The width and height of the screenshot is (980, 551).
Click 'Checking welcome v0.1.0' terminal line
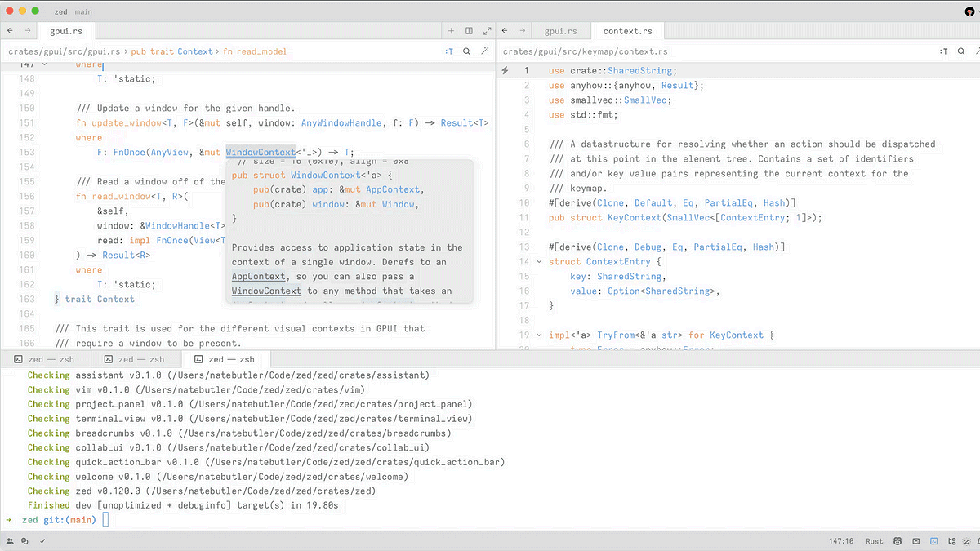pyautogui.click(x=218, y=477)
